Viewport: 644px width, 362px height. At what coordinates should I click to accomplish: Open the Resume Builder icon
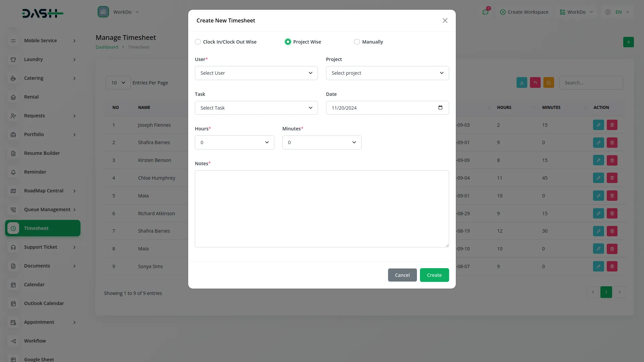point(13,153)
